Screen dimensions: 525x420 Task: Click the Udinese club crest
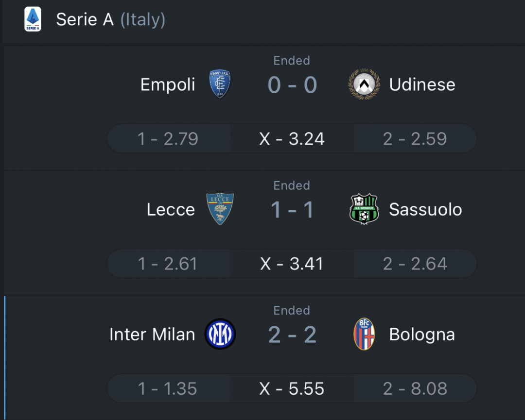coord(364,84)
